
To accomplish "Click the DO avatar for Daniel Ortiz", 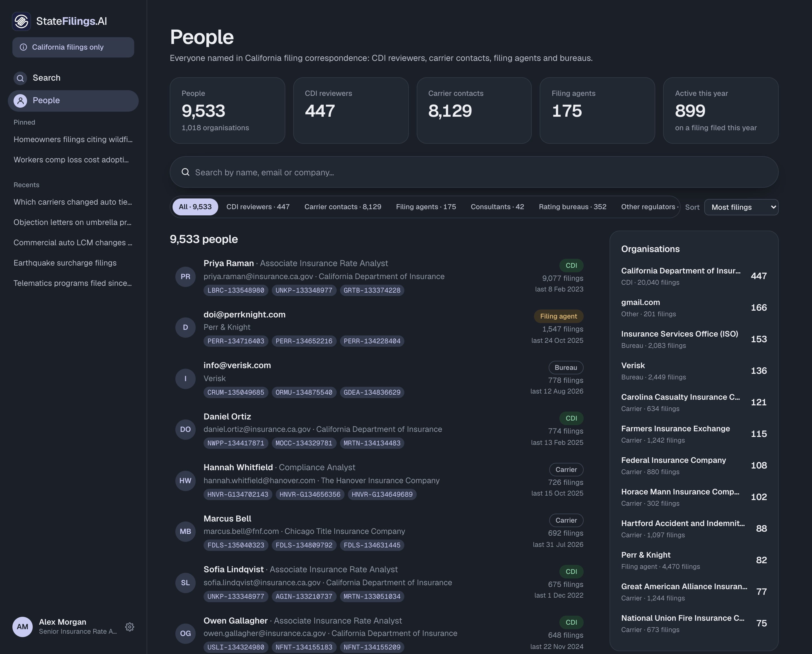I will (x=186, y=430).
